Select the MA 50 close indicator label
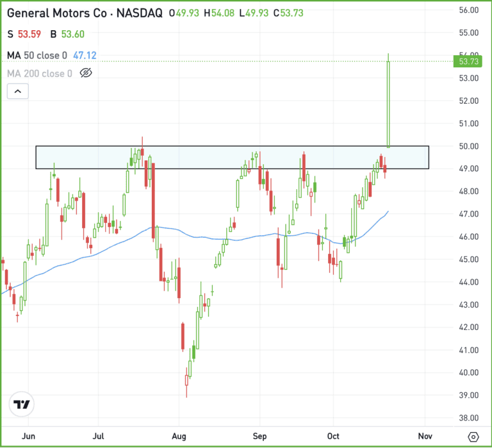The width and height of the screenshot is (492, 448). pyautogui.click(x=37, y=56)
